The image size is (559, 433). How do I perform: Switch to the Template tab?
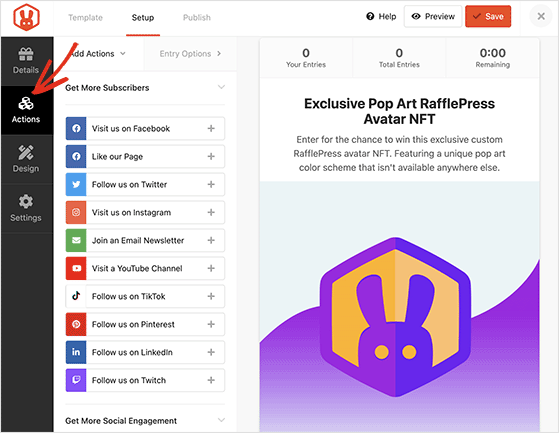tap(85, 17)
